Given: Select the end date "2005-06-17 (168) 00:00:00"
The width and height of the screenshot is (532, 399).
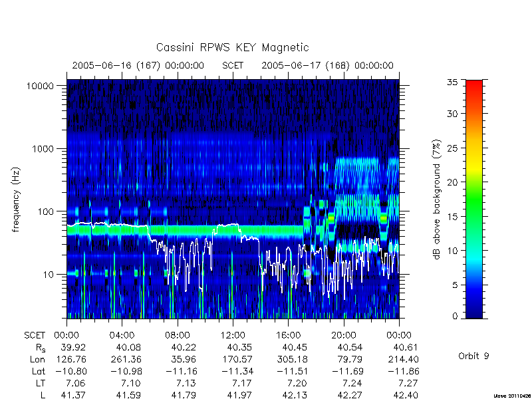Looking at the screenshot, I should [327, 65].
